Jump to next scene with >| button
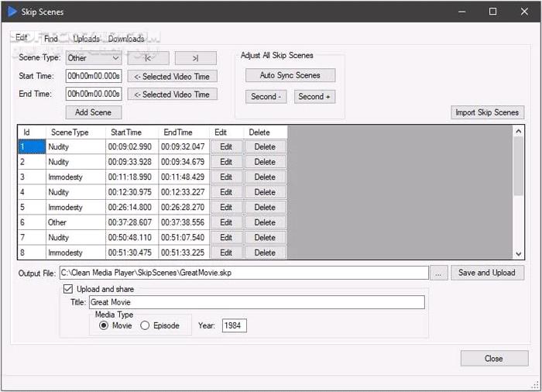Image resolution: width=542 pixels, height=392 pixels. (195, 58)
